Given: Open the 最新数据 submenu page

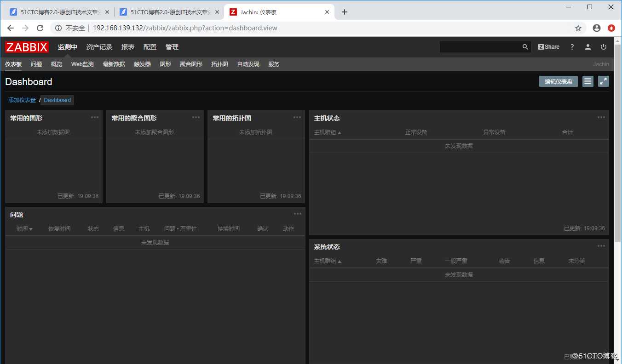Looking at the screenshot, I should tap(114, 64).
